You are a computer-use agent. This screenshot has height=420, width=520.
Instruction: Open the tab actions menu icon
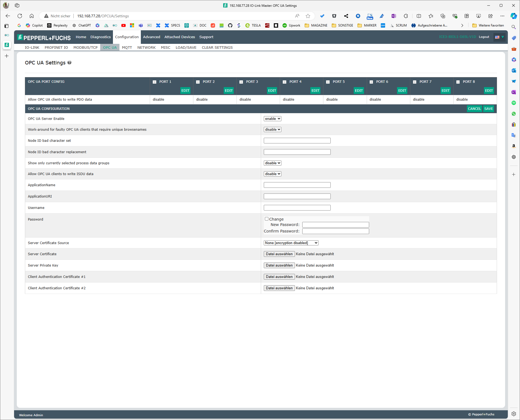coord(7,26)
